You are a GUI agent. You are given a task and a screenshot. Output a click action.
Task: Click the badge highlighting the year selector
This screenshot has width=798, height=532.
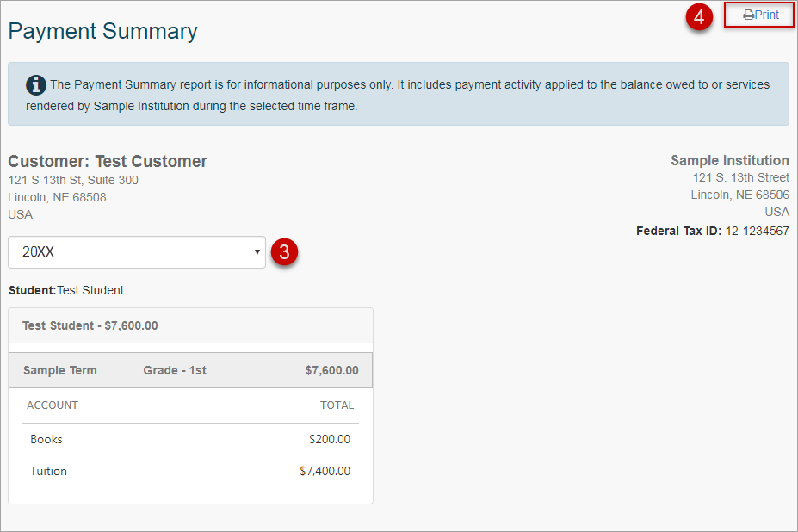point(284,252)
